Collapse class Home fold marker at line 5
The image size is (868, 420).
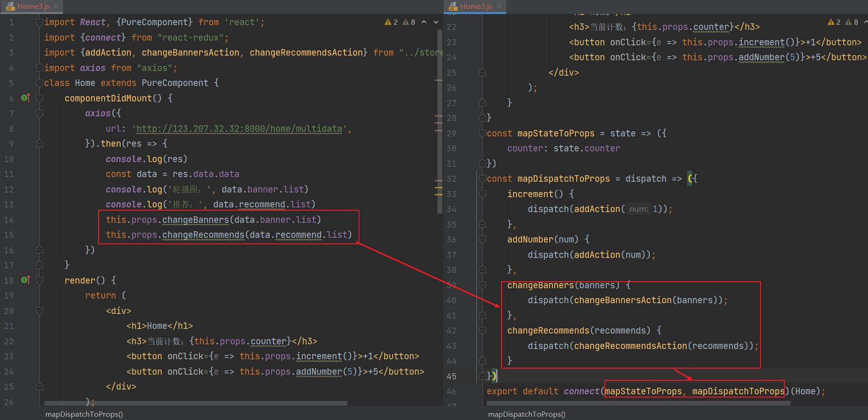[x=40, y=83]
